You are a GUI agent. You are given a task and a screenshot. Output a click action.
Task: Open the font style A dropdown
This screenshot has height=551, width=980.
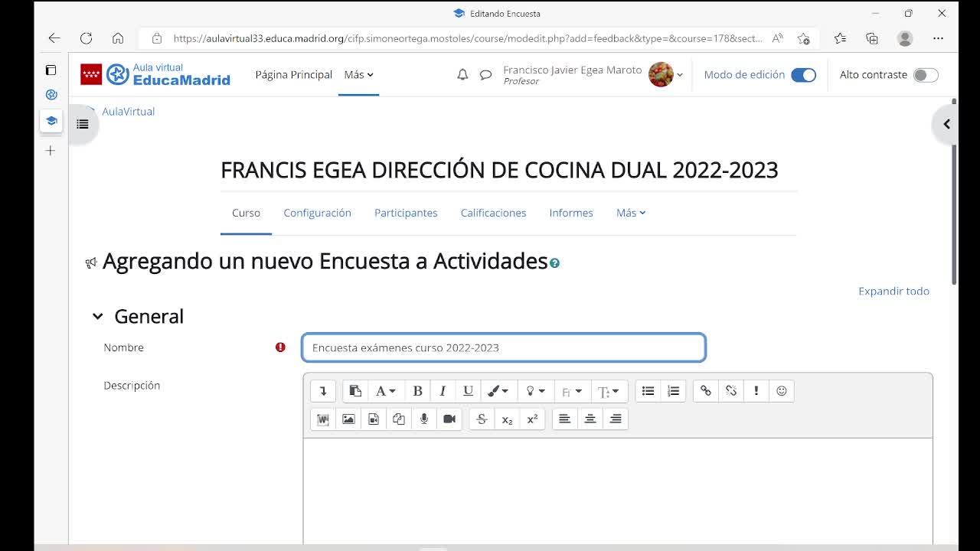tap(386, 391)
